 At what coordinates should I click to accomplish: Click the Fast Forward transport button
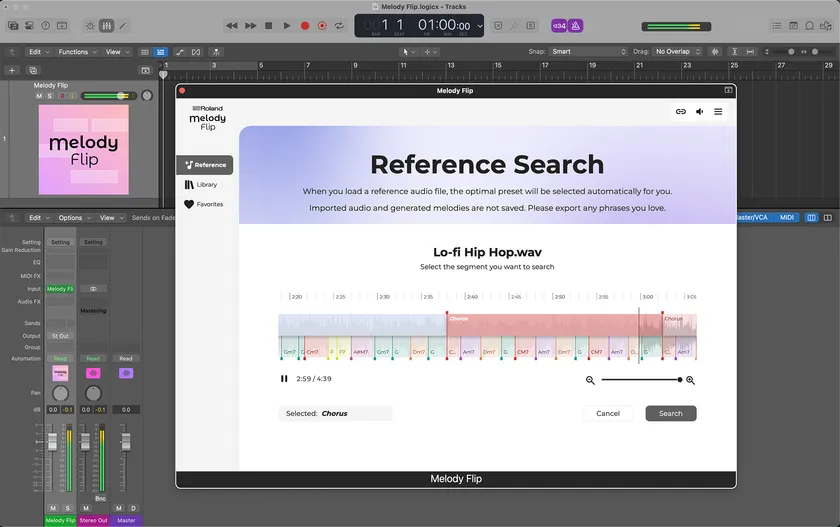(x=250, y=26)
